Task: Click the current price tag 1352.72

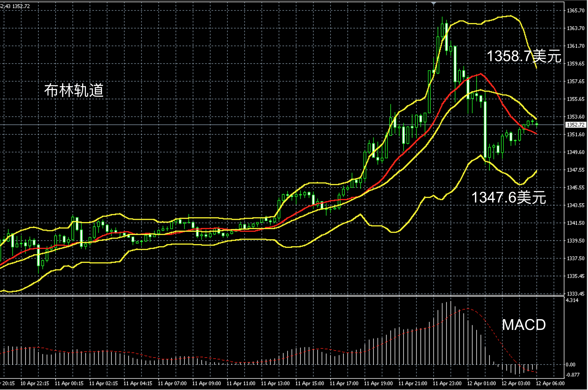Action: pos(575,125)
